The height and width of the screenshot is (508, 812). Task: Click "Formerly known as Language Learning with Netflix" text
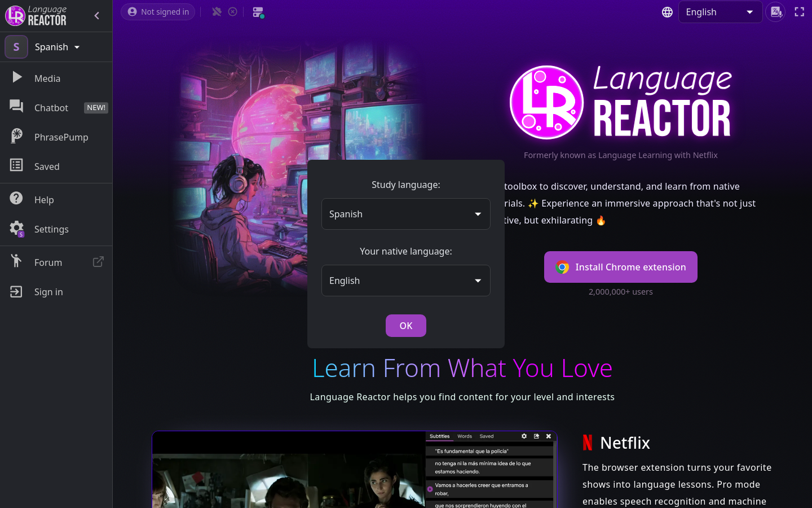point(621,155)
